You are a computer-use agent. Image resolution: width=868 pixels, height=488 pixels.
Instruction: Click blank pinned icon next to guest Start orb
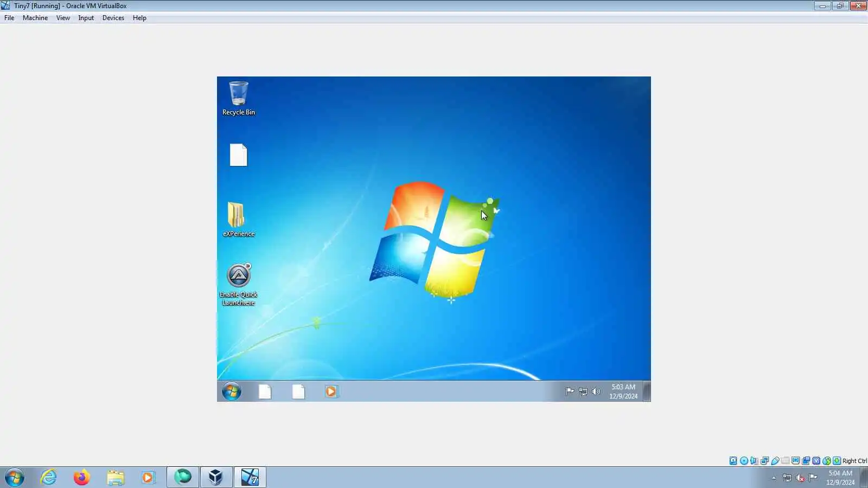pyautogui.click(x=265, y=391)
